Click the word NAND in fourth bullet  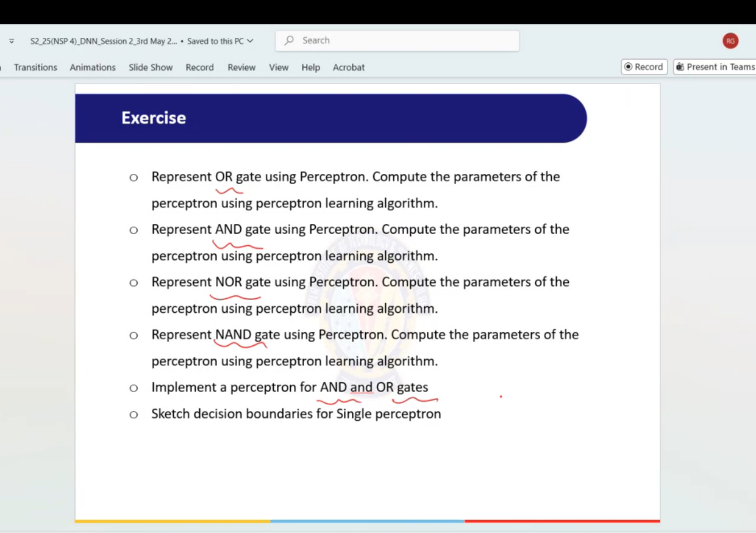233,334
